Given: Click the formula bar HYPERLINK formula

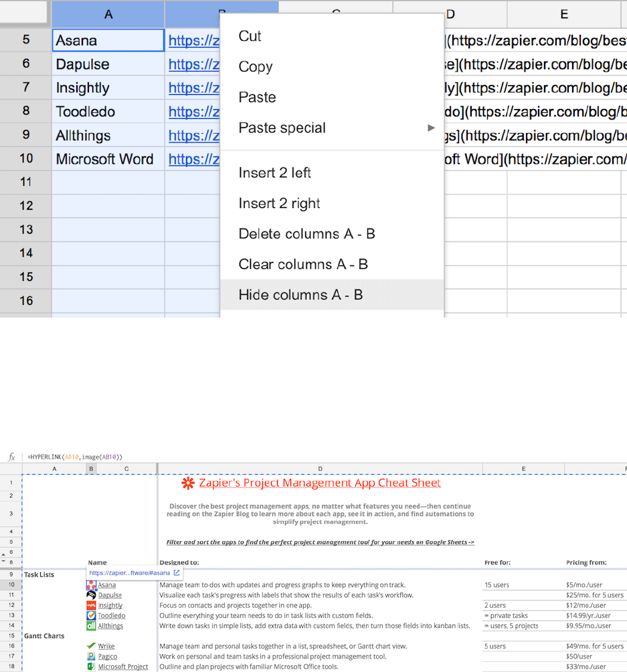Looking at the screenshot, I should coord(75,457).
